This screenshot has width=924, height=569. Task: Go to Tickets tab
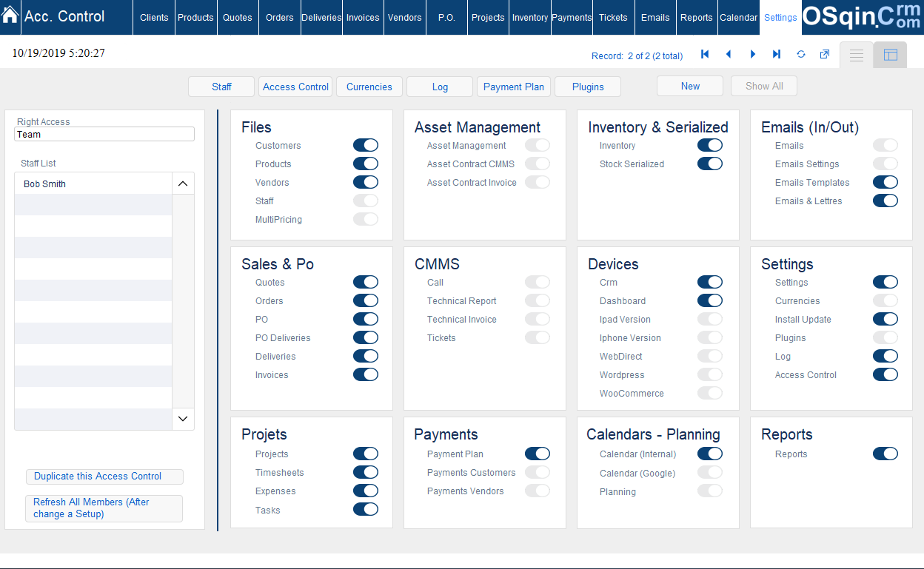click(613, 17)
